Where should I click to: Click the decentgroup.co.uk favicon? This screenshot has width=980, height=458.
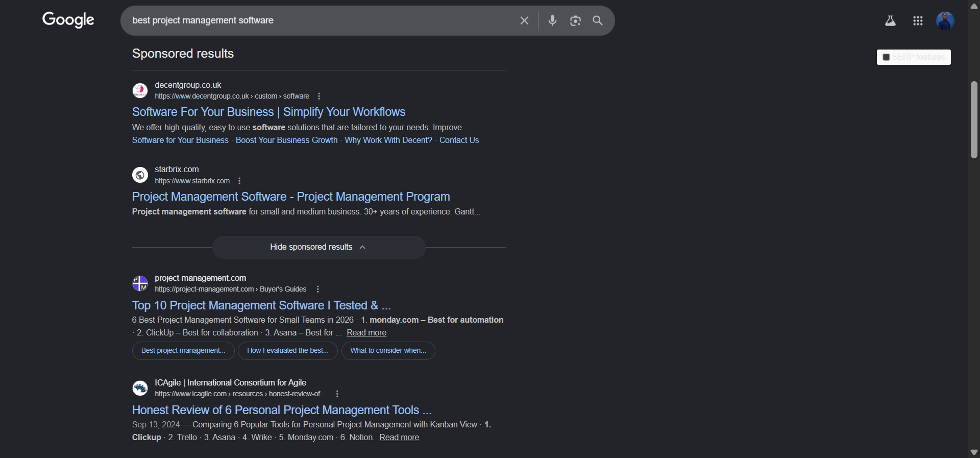(140, 90)
